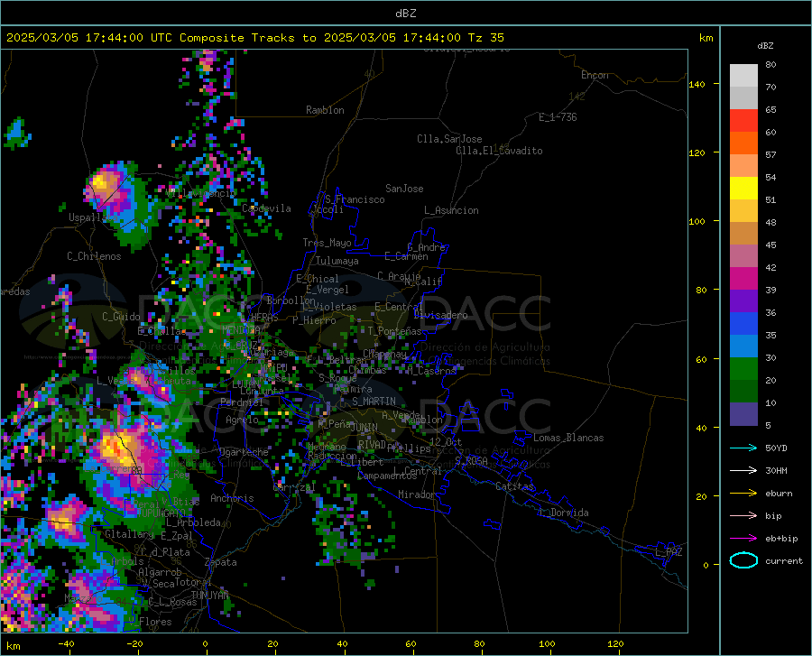Click the magenta eb+bip arrow icon
The image size is (812, 656).
click(743, 539)
